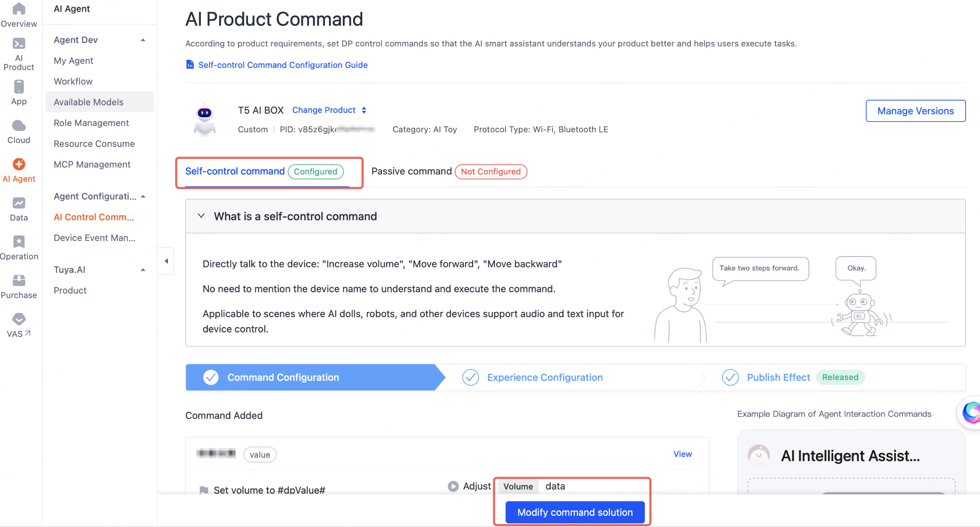Collapse the Agent Dev menu section
Screen dimensions: 980x527
[143, 40]
